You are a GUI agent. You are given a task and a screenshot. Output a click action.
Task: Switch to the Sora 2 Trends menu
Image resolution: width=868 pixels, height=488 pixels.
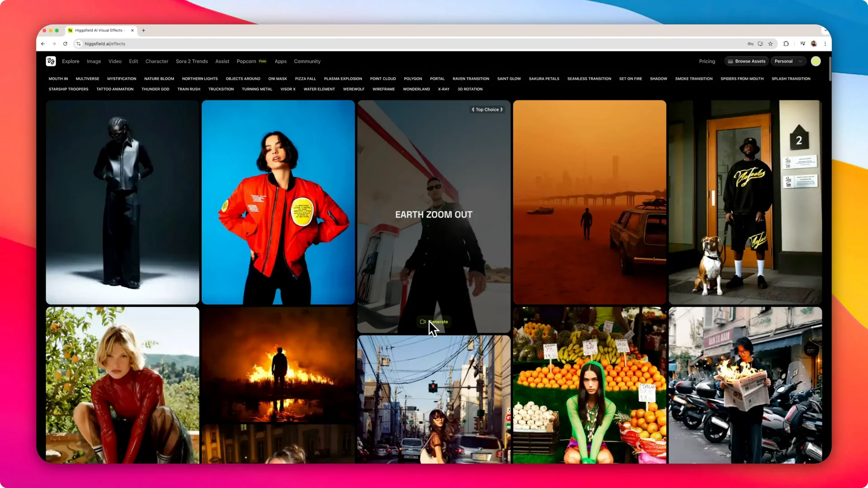pyautogui.click(x=192, y=61)
